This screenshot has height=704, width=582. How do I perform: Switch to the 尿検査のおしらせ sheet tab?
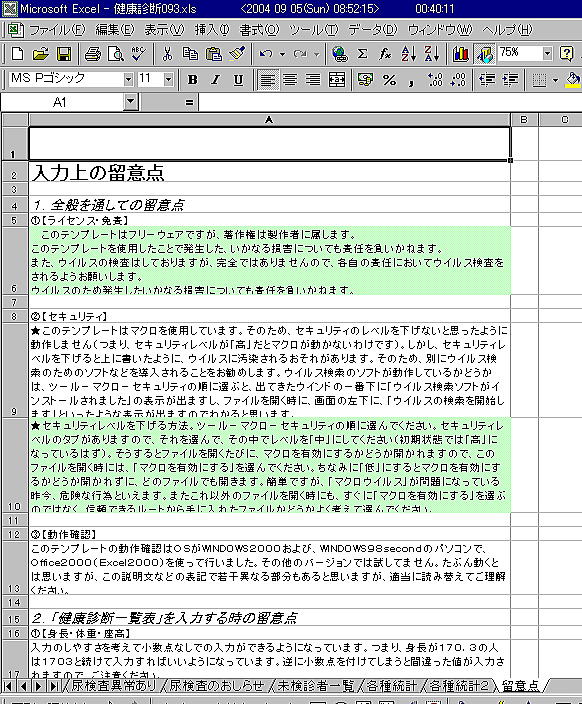pos(216,686)
